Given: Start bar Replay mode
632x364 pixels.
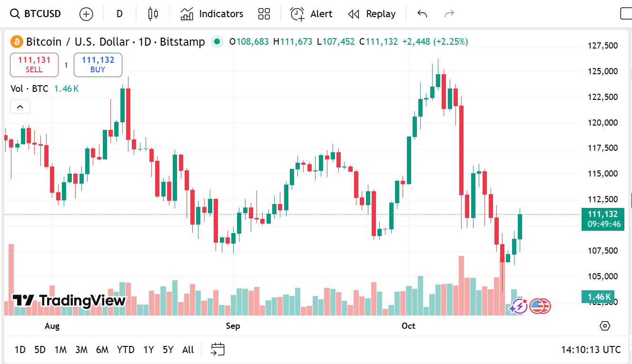Looking at the screenshot, I should point(372,14).
